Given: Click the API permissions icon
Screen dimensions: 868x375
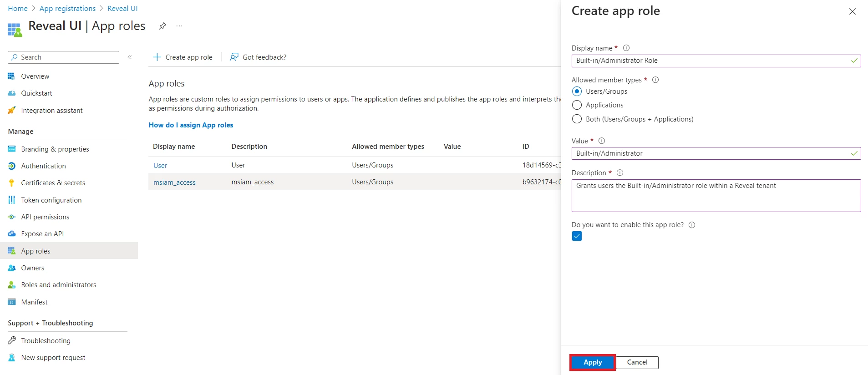Looking at the screenshot, I should point(12,217).
